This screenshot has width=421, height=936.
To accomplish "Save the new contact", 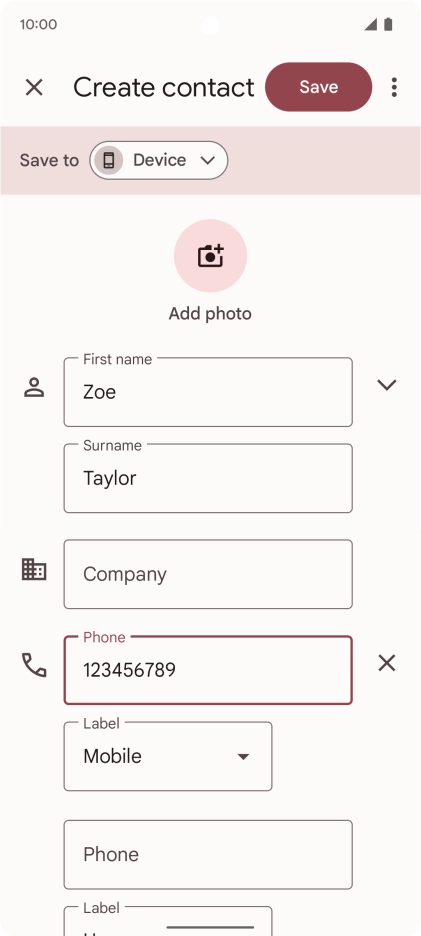I will [319, 87].
